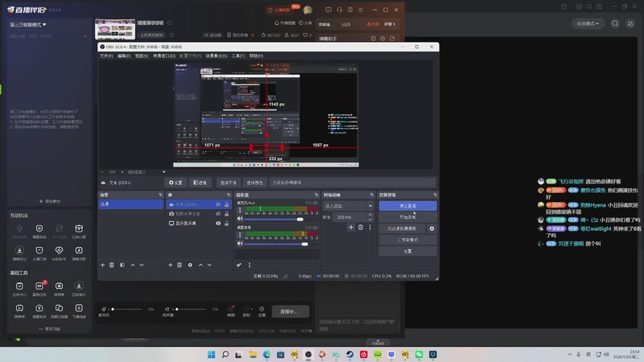644x362 pixels.
Task: Open 设置 in the OBS Controls panel
Action: (x=408, y=251)
